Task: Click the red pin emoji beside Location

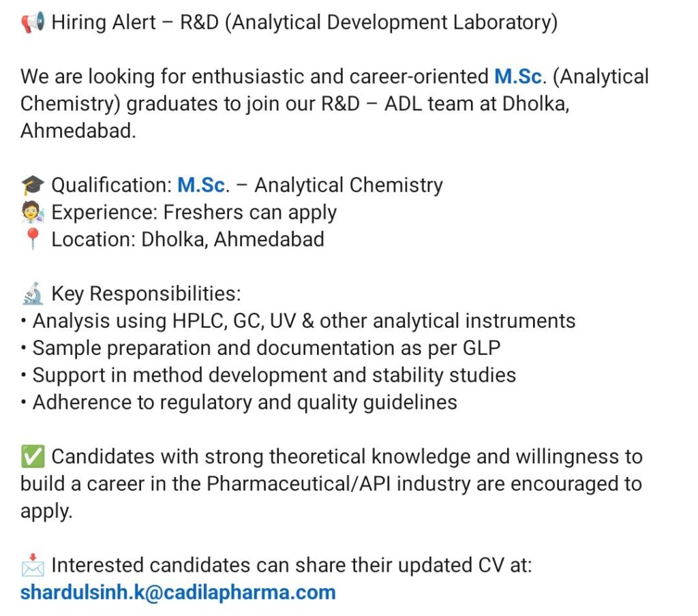Action: pyautogui.click(x=33, y=240)
